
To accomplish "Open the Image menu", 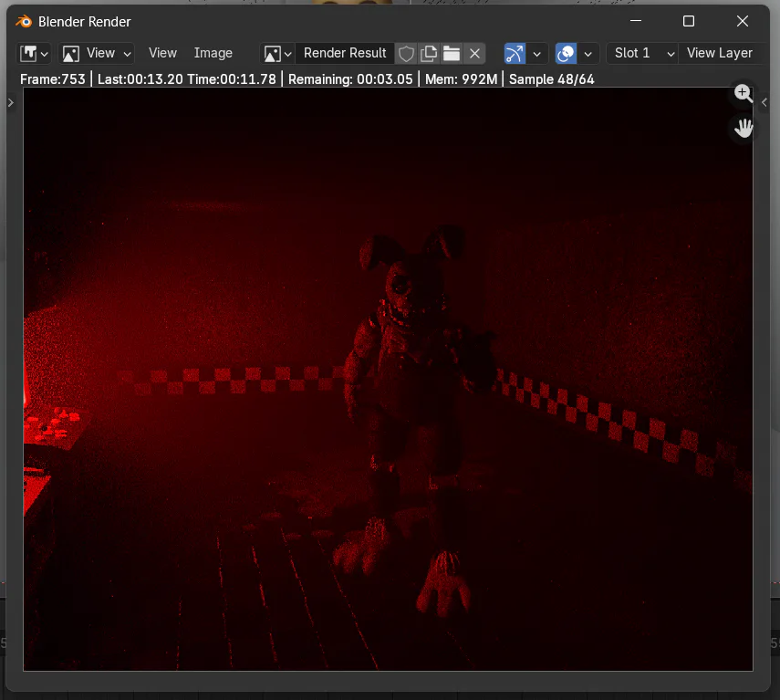I will (213, 53).
